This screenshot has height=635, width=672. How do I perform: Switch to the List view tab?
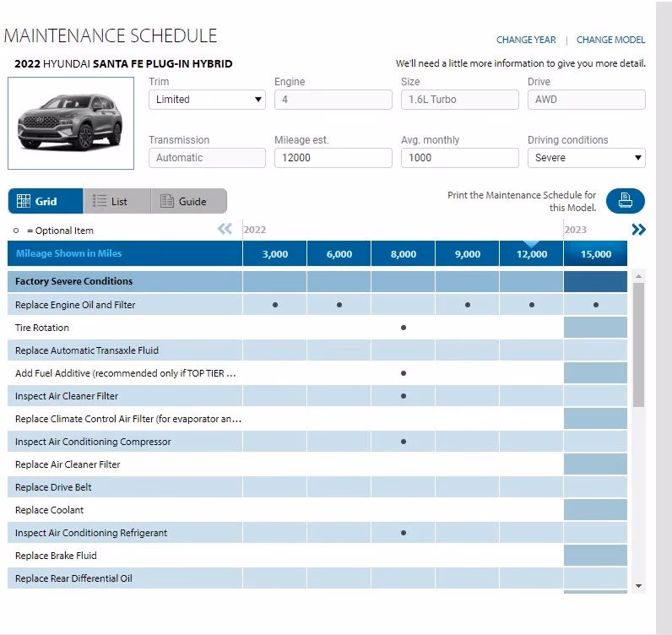[x=117, y=201]
